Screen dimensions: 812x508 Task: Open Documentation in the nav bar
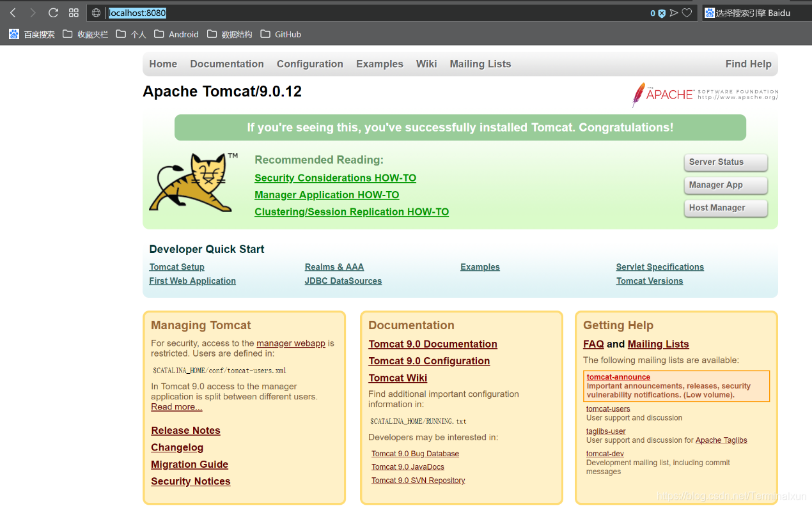pyautogui.click(x=227, y=64)
